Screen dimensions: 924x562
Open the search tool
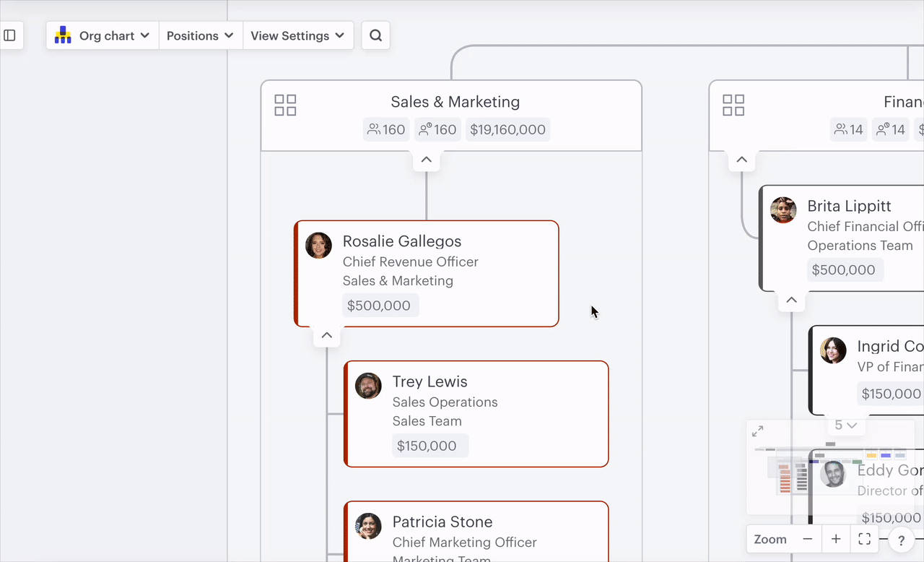(375, 35)
